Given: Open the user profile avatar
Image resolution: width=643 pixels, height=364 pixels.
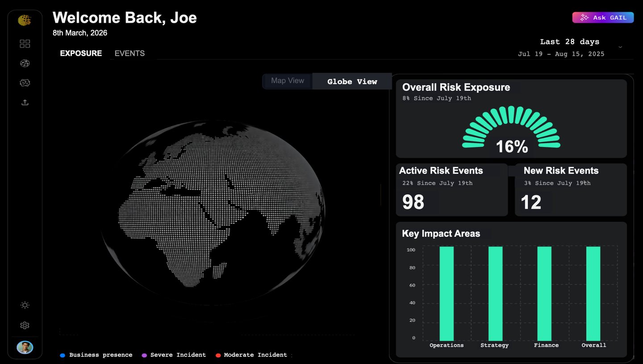Looking at the screenshot, I should click(x=25, y=347).
